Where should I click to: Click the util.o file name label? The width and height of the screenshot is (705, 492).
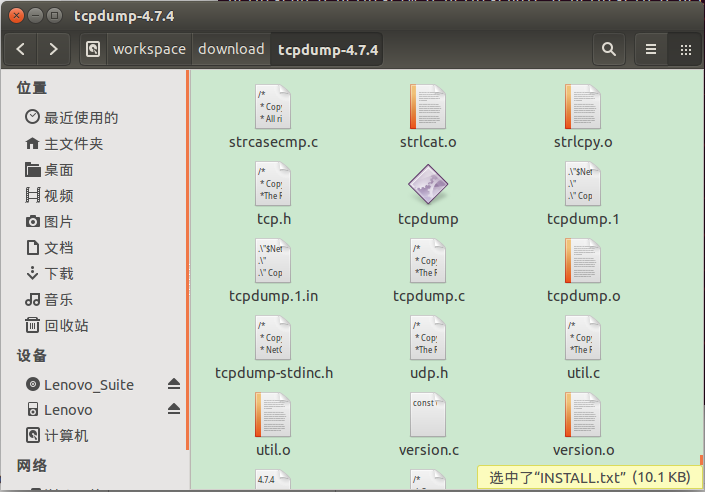click(273, 450)
